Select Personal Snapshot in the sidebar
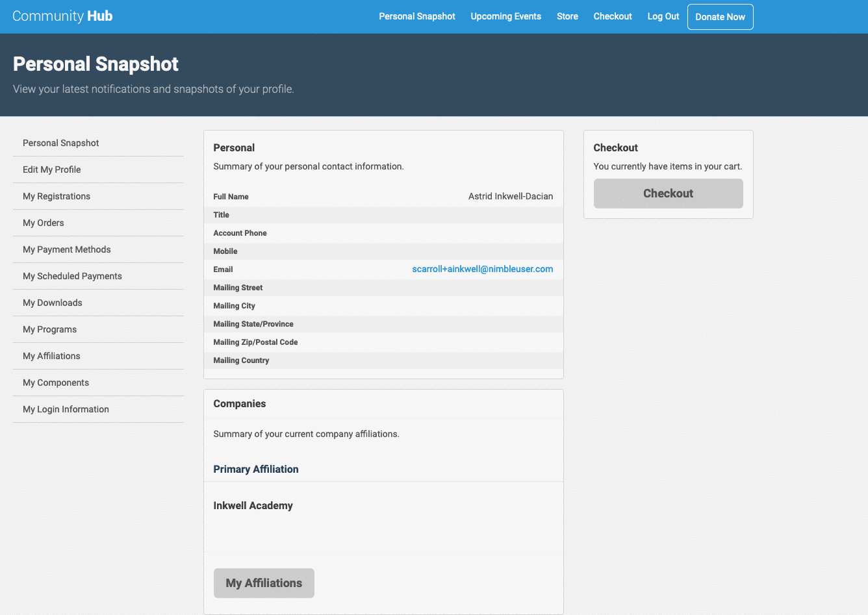Viewport: 868px width, 615px height. click(x=61, y=143)
